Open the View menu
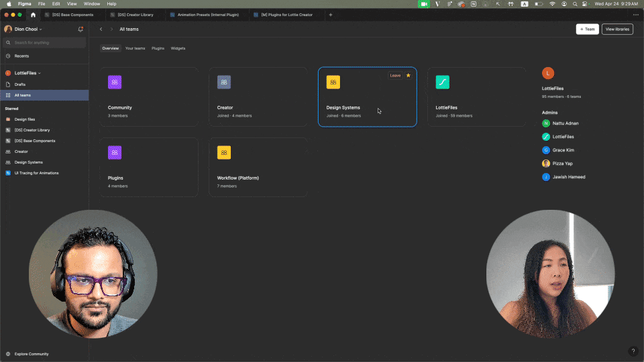The height and width of the screenshot is (362, 644). pos(72,4)
